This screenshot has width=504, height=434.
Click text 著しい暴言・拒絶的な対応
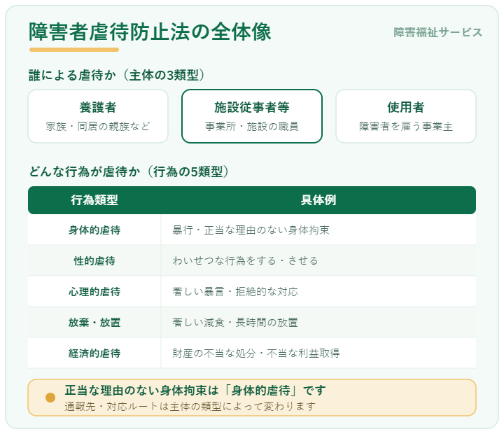click(235, 292)
